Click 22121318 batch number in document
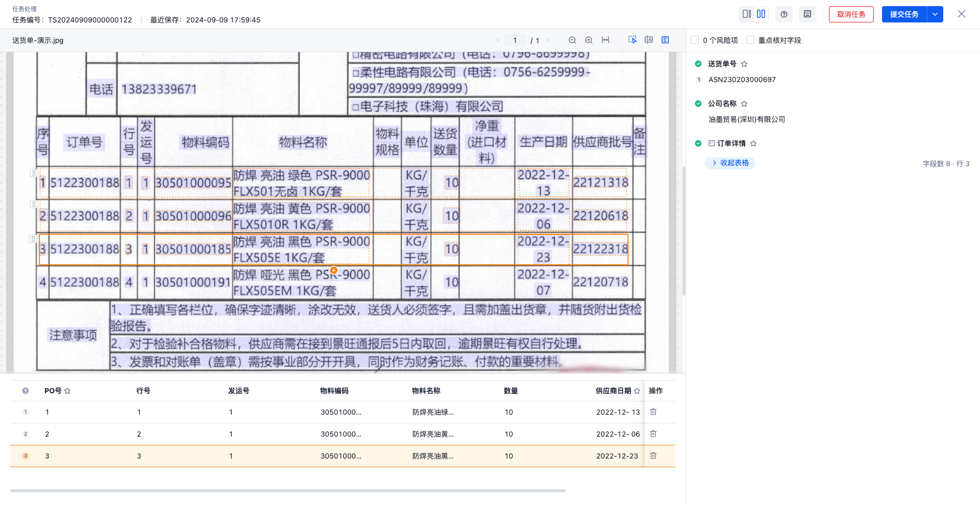The height and width of the screenshot is (506, 980). pyautogui.click(x=600, y=183)
